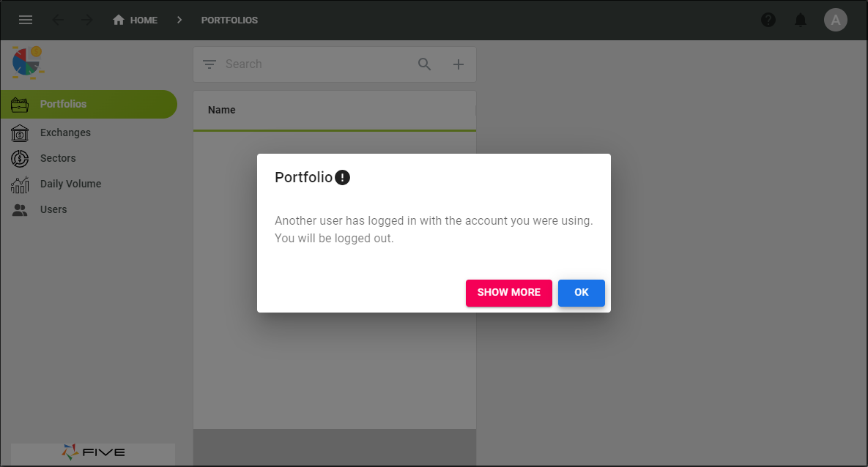This screenshot has width=868, height=467.
Task: Click the forward arrow navigation icon
Action: click(87, 20)
